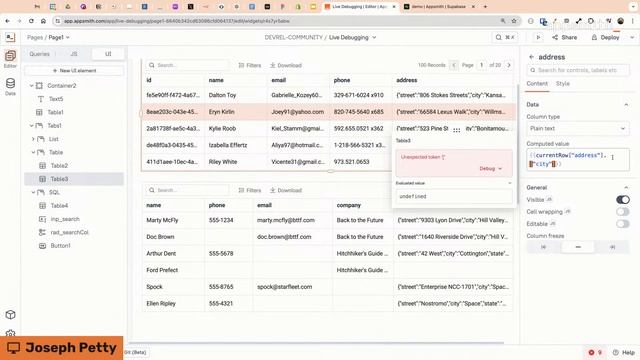Click JS binding icon next to Editable
The image size is (640, 360).
[x=553, y=224]
